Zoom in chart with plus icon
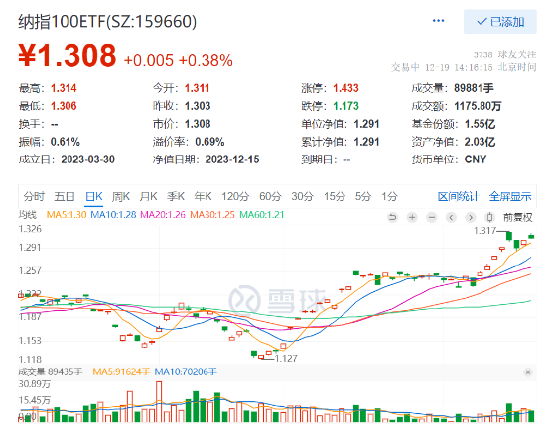Screen dimensions: 550x425 (412, 217)
